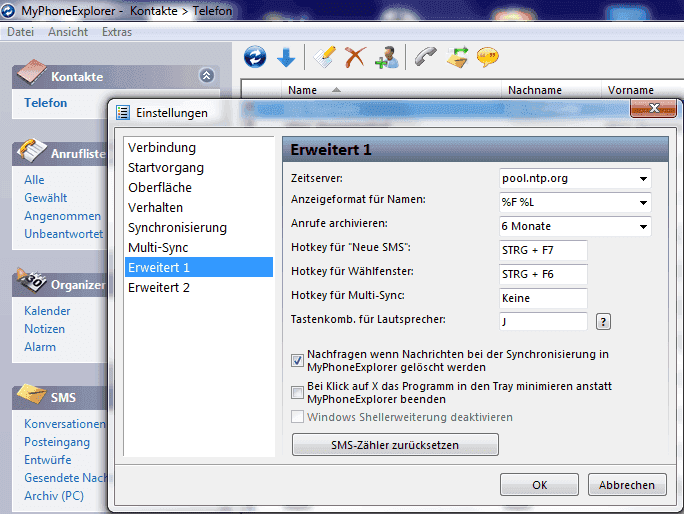Open the Telefon contacts link
684x514 pixels.
(46, 103)
